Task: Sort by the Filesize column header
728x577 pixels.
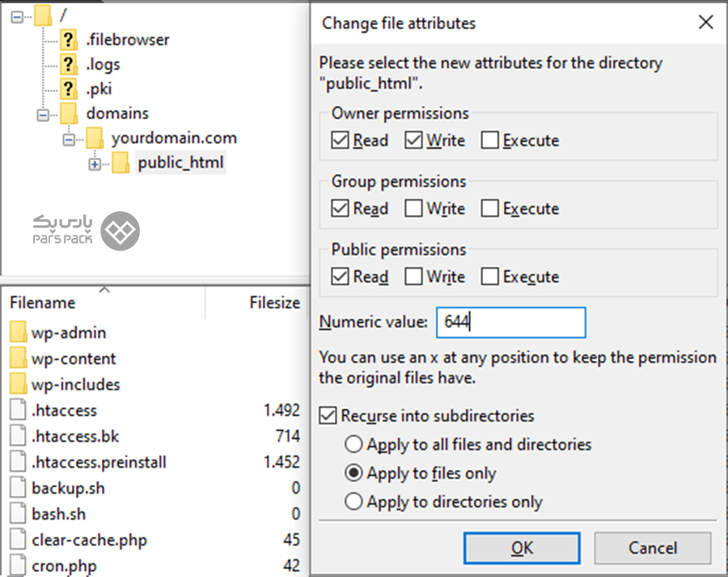Action: click(x=274, y=303)
